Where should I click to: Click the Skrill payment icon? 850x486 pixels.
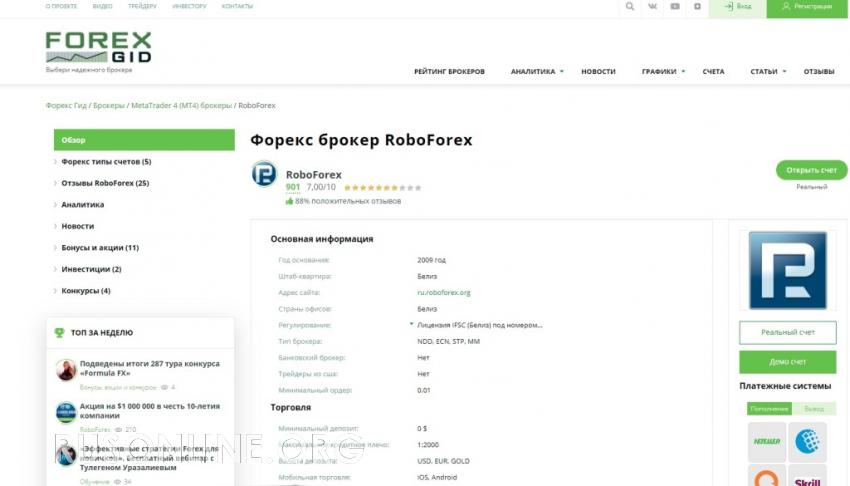807,478
